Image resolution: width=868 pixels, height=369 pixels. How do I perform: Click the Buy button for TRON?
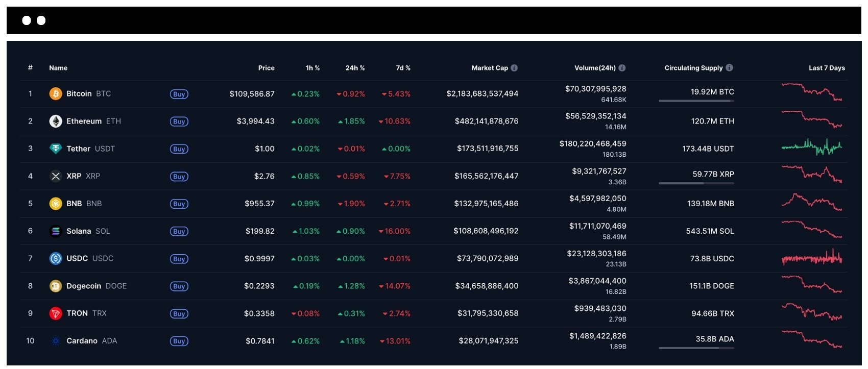[179, 314]
